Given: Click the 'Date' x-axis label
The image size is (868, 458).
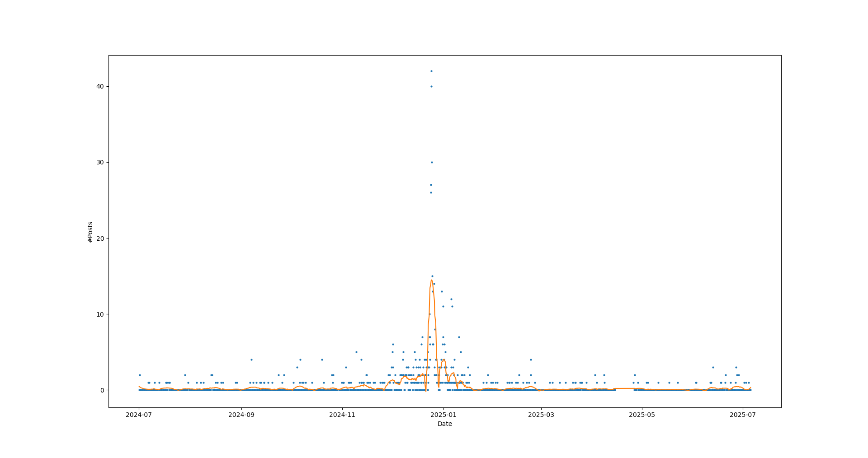Looking at the screenshot, I should click(x=445, y=424).
